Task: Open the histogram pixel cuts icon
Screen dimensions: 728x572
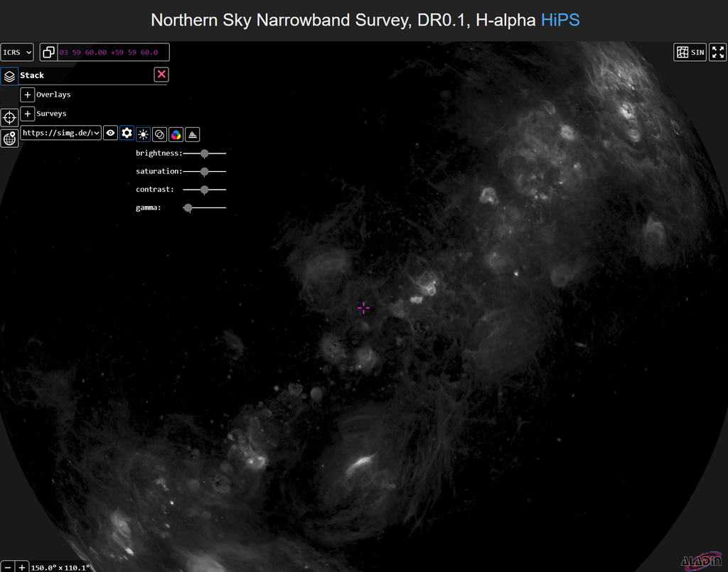Action: 192,134
